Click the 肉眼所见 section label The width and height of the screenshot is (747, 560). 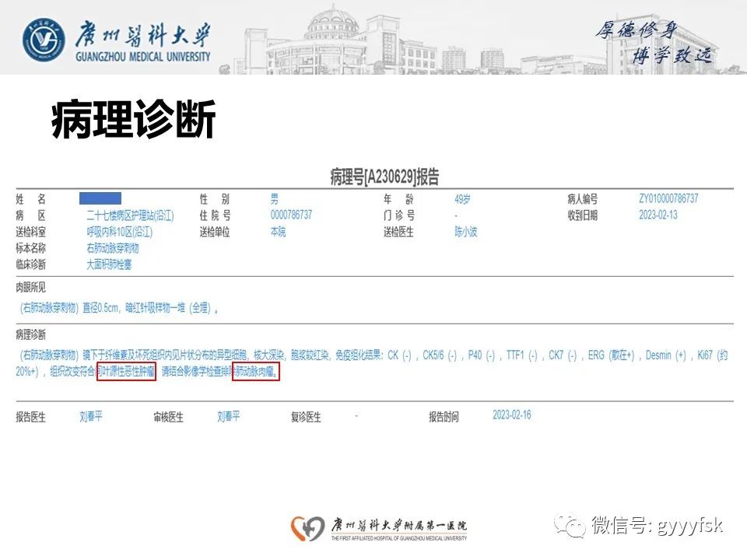coord(30,287)
